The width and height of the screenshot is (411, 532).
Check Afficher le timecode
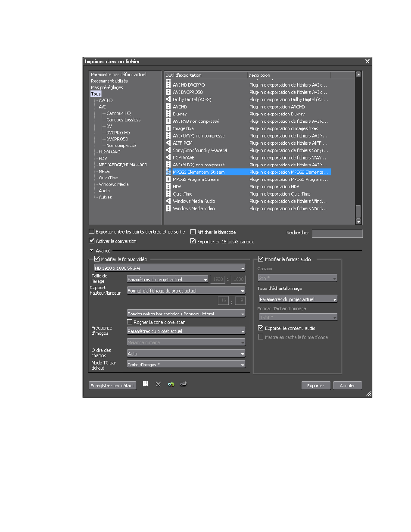click(193, 232)
